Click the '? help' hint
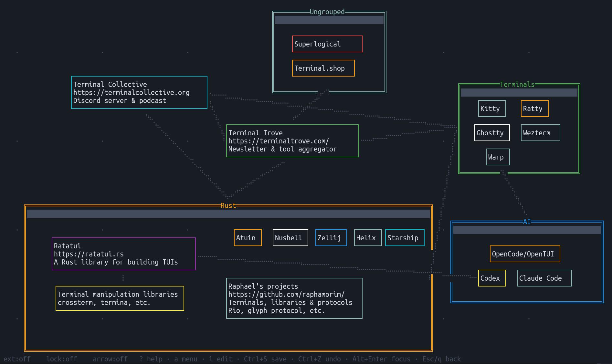The height and width of the screenshot is (364, 612). click(151, 359)
